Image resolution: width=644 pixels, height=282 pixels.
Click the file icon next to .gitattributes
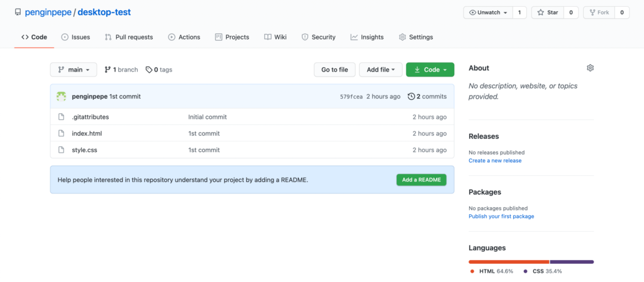tap(61, 117)
